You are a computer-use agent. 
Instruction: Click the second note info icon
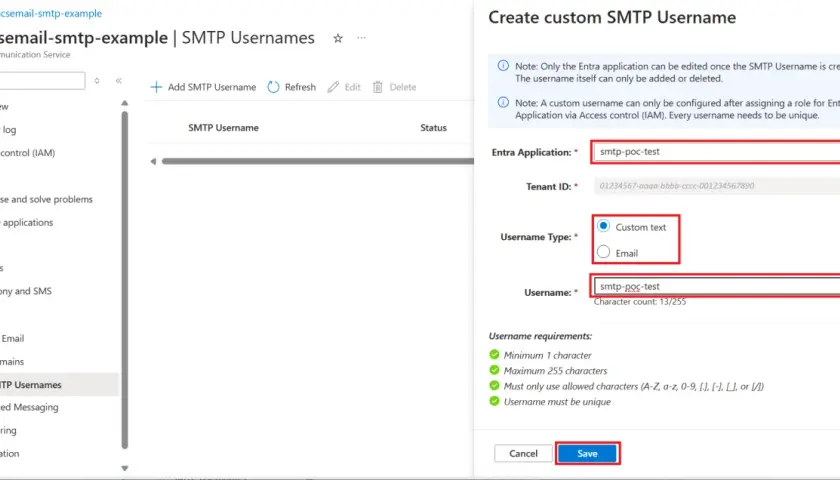[503, 102]
